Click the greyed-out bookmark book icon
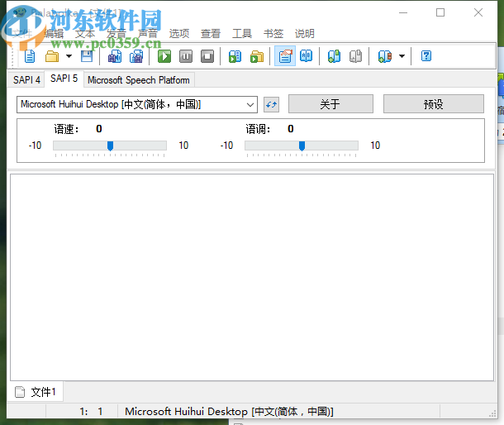Screen dimensions: 504x425 click(x=355, y=56)
